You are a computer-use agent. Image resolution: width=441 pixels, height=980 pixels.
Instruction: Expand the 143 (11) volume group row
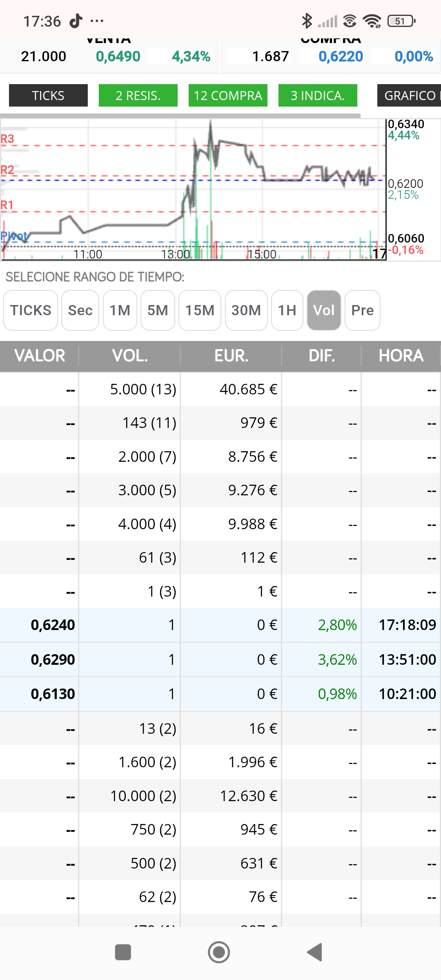coord(220,423)
